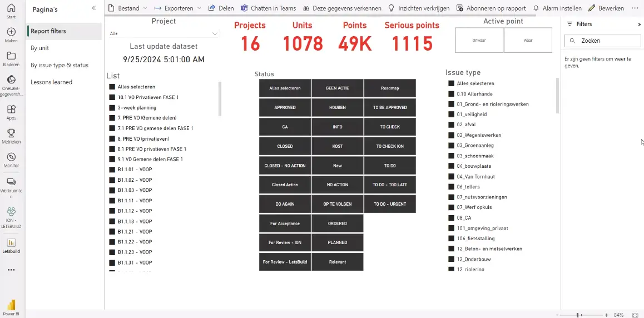Select the 'TO DO - URGENT' status button
Viewport: 644px width, 318px height.
click(390, 204)
